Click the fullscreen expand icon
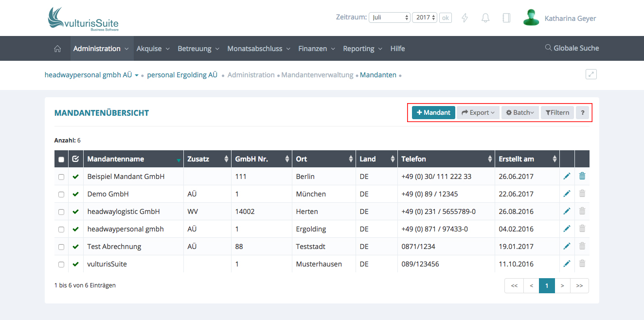644x320 pixels. tap(591, 74)
